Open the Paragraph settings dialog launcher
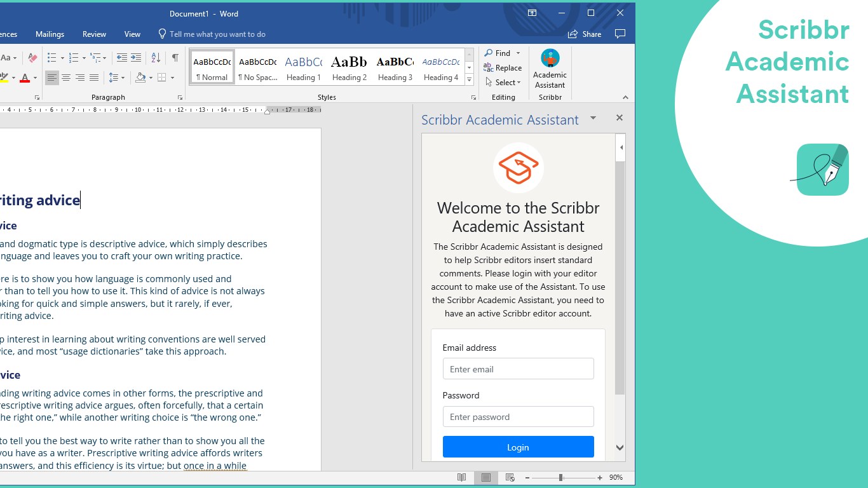Image resolution: width=868 pixels, height=488 pixels. pos(180,97)
